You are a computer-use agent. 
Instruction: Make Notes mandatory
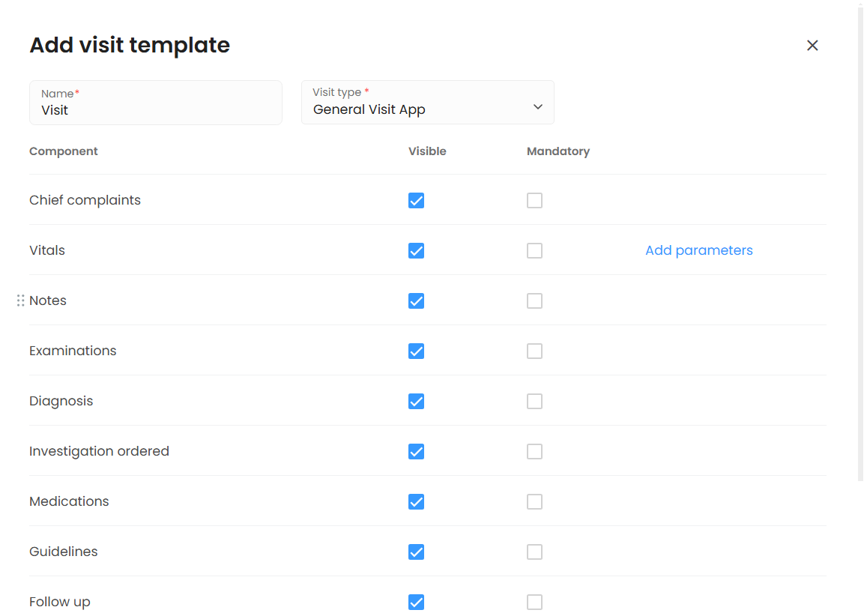pos(534,301)
